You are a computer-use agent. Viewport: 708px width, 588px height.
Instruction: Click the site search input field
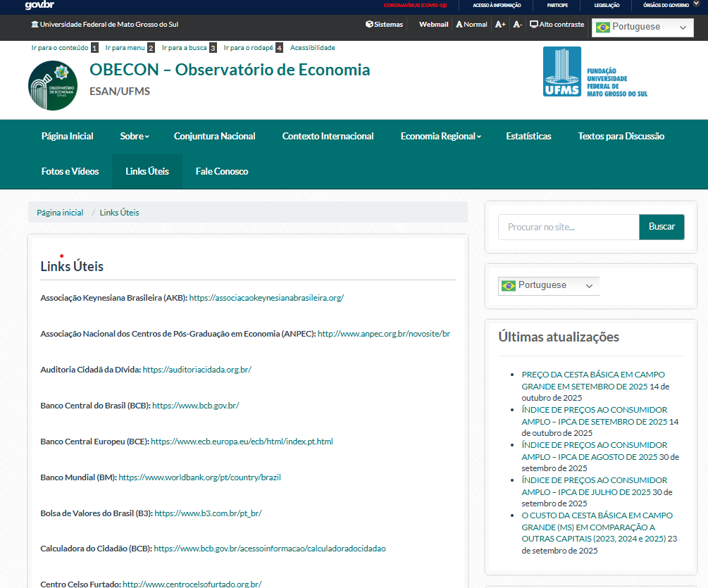click(x=568, y=227)
